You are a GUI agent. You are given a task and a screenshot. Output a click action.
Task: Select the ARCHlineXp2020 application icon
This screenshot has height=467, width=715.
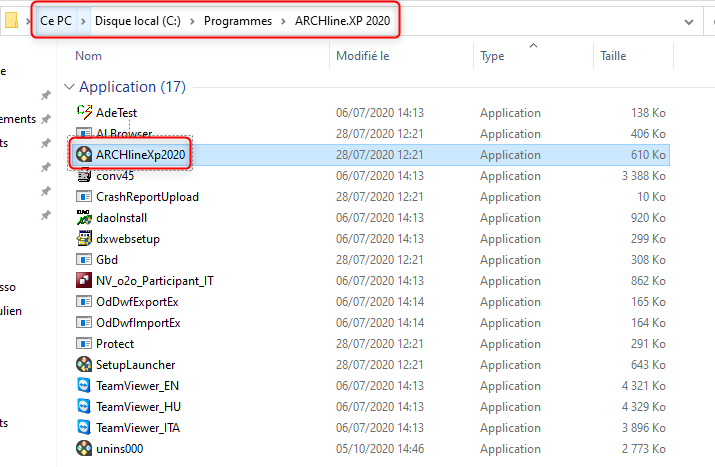pos(84,155)
